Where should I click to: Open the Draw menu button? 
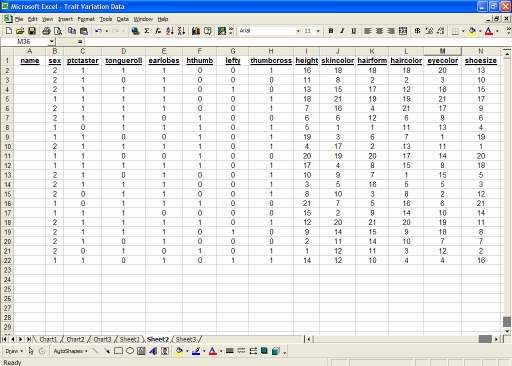point(14,351)
